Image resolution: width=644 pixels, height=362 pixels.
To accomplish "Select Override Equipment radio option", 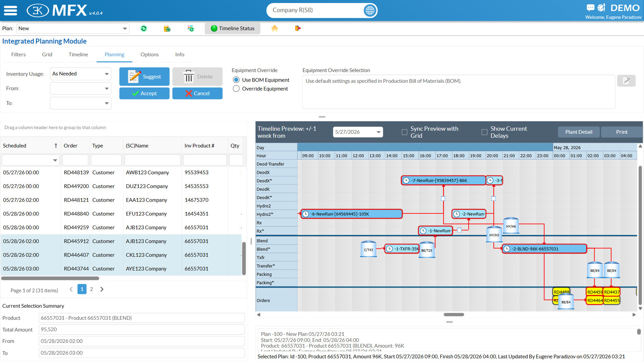I will [236, 88].
